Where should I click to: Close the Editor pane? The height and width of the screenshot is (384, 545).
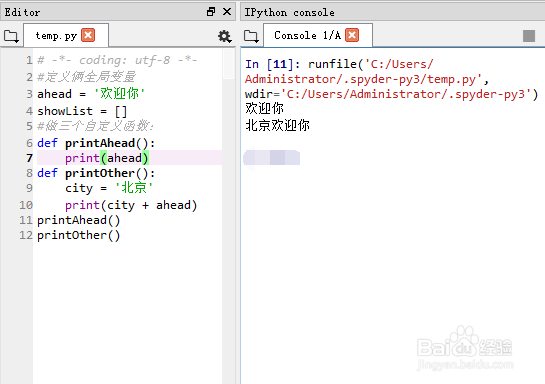pyautogui.click(x=227, y=12)
